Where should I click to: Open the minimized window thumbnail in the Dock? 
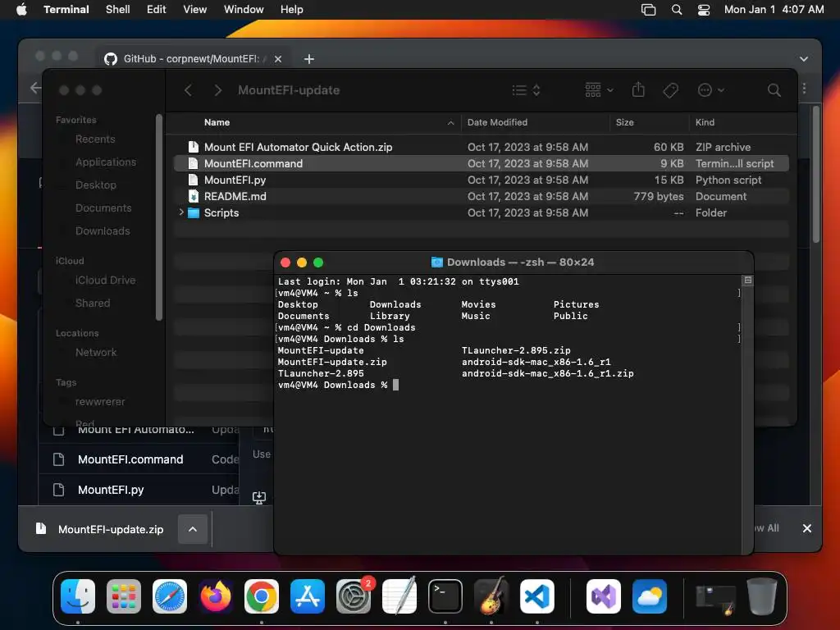point(715,599)
